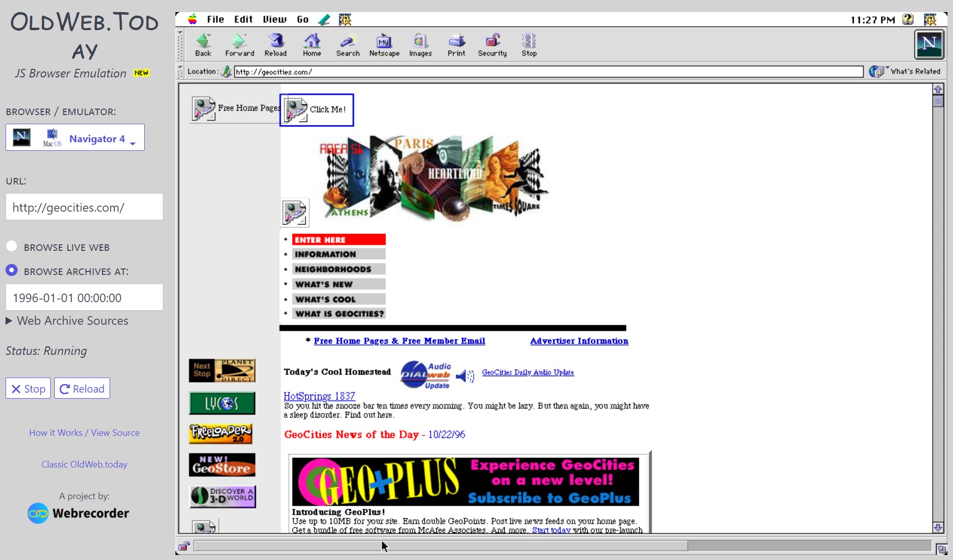This screenshot has height=560, width=953.
Task: Click the Forward toolbar icon
Action: coord(239,45)
